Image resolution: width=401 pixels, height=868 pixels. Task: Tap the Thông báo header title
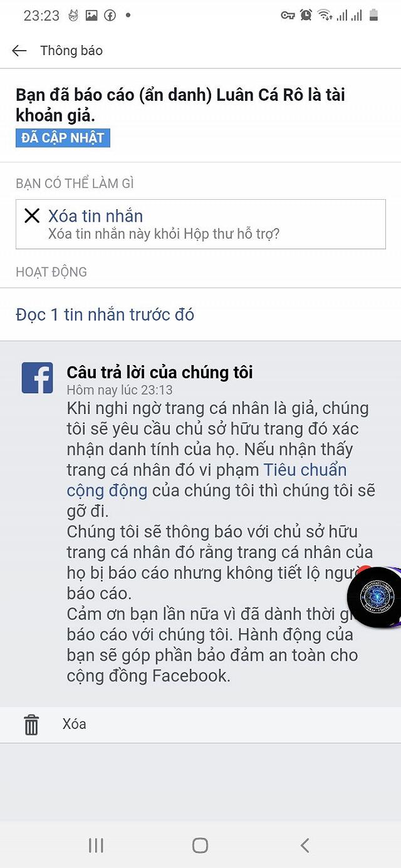(71, 51)
